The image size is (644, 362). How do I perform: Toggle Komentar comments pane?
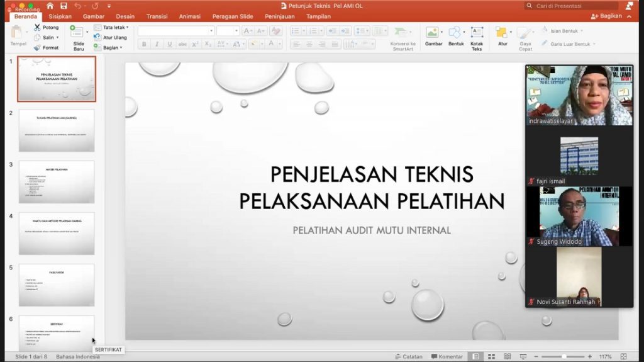click(447, 356)
